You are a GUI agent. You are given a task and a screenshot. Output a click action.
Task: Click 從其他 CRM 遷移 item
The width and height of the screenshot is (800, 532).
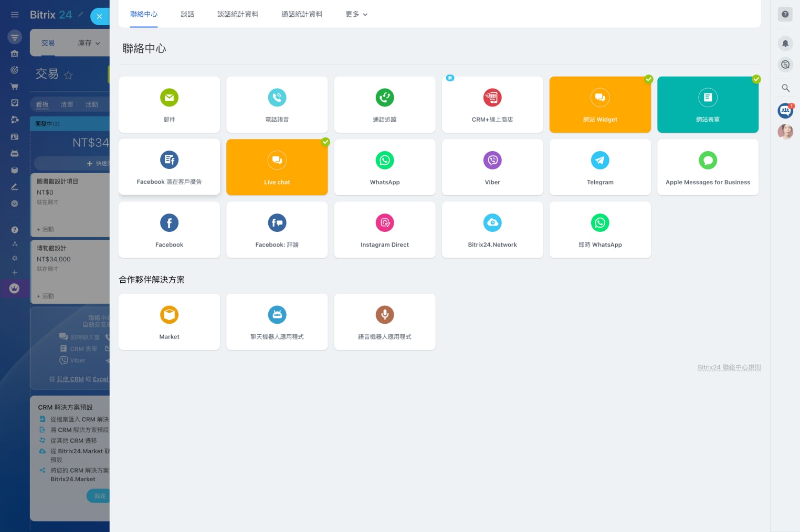click(x=73, y=441)
